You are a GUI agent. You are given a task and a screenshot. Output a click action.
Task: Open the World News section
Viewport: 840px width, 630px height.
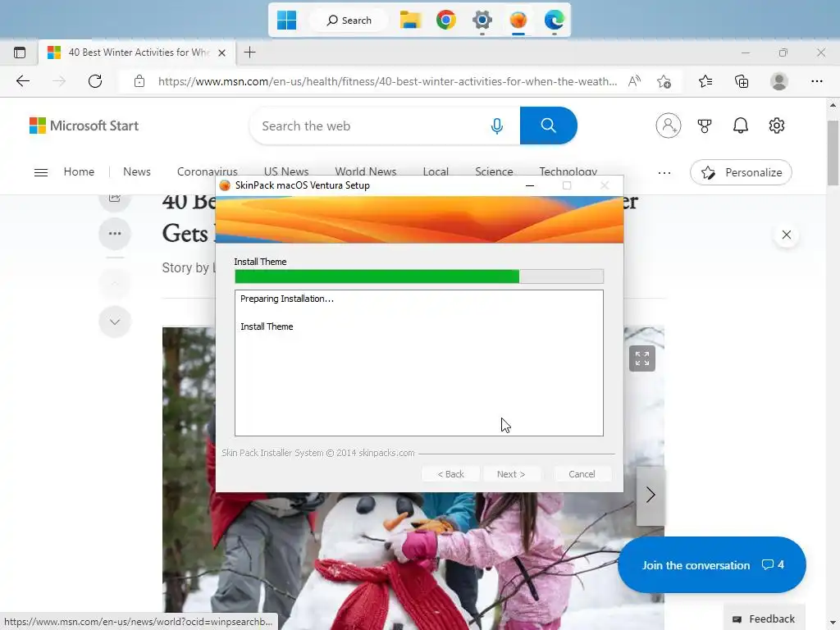coord(365,171)
